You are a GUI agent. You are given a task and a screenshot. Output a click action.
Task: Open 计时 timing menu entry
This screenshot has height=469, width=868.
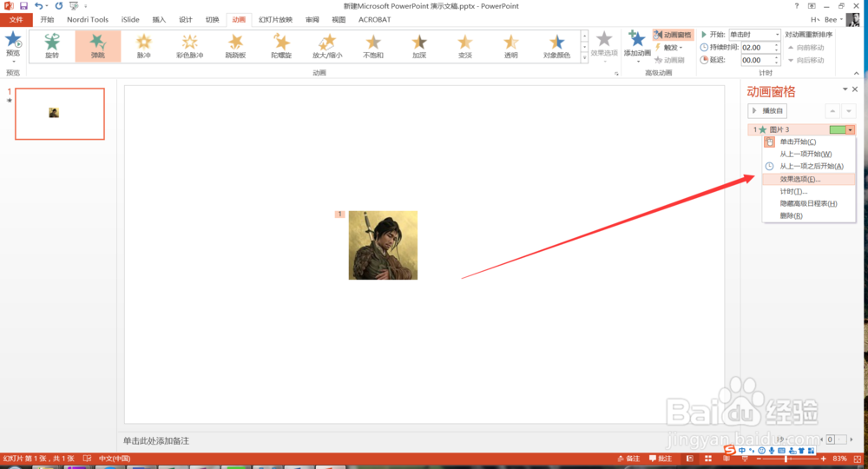pos(809,191)
